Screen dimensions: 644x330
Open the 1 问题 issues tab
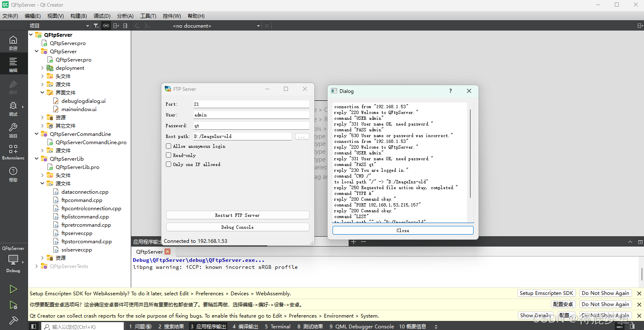tap(140, 326)
